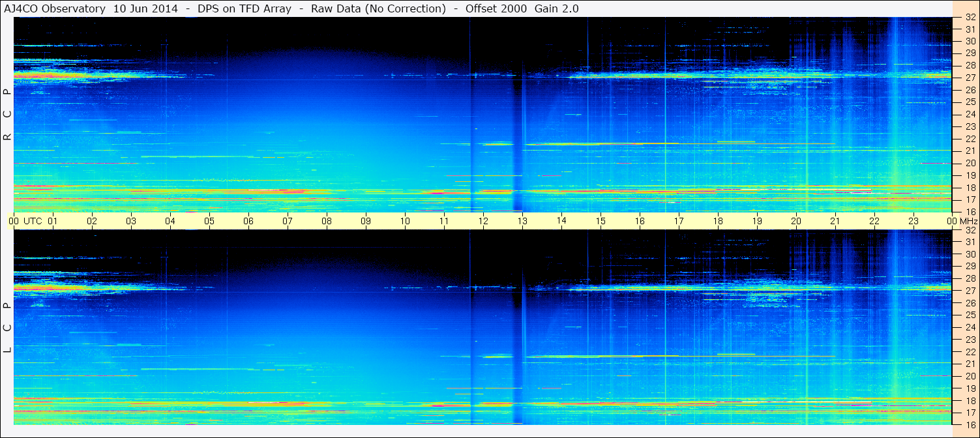Select hour 01 on the UTC time axis
The width and height of the screenshot is (980, 438).
coord(53,221)
